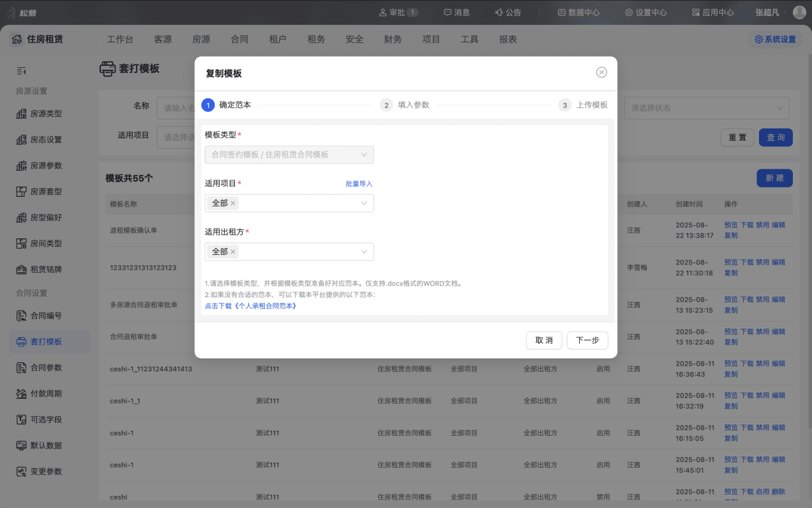Viewport: 812px width, 508px height.
Task: Open the 报表 menu
Action: point(508,39)
